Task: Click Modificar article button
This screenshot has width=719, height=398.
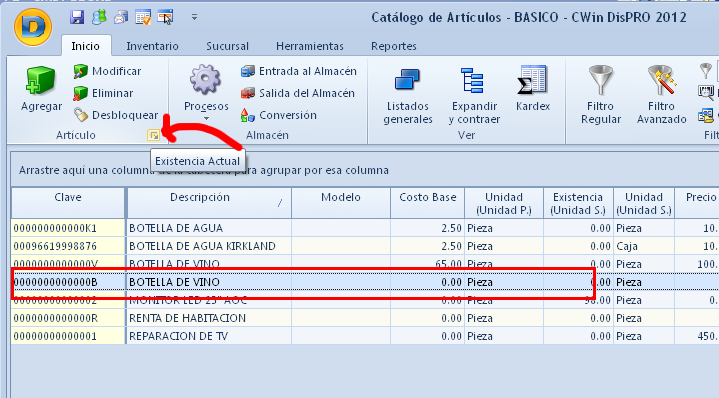Action: (107, 71)
